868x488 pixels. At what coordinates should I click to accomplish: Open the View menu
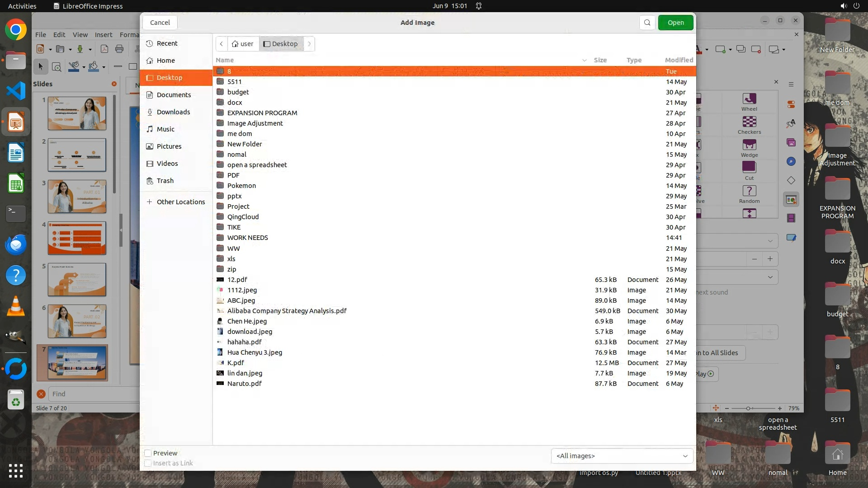tap(80, 34)
